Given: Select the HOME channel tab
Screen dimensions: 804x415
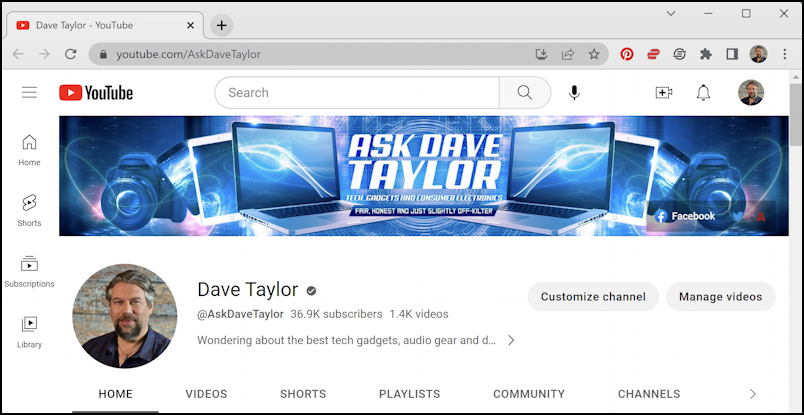Looking at the screenshot, I should (115, 394).
